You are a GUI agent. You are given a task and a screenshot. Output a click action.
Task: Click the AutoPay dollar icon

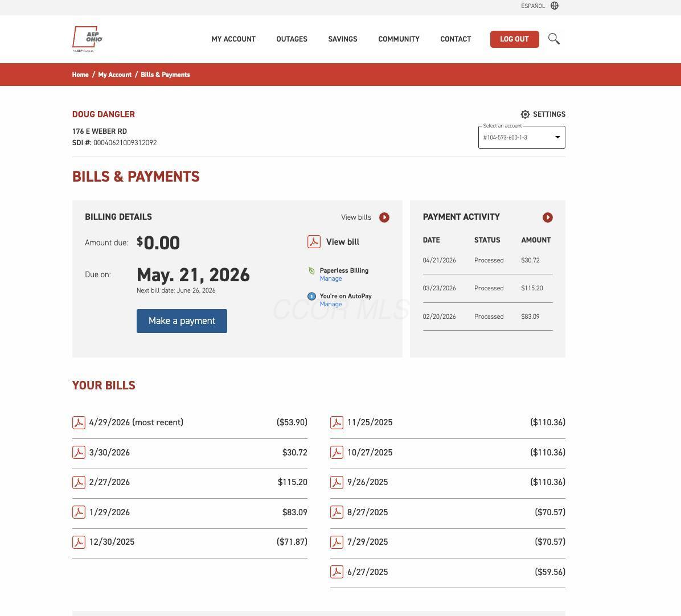[x=312, y=296]
